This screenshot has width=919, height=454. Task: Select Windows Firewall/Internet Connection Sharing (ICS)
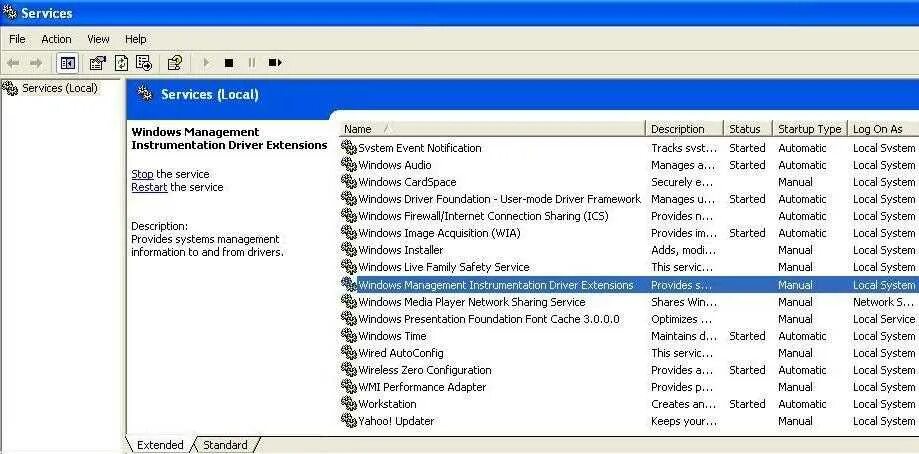(483, 216)
